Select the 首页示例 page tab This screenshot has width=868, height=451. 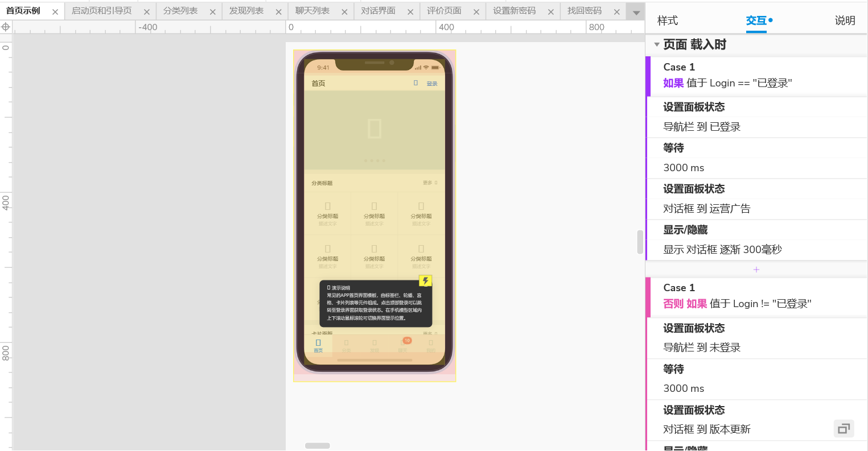(x=23, y=11)
